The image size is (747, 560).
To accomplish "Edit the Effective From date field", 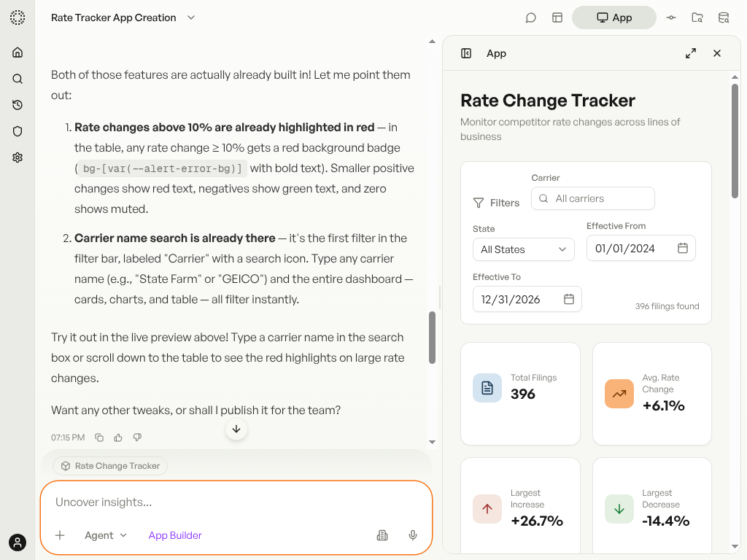I will point(640,249).
